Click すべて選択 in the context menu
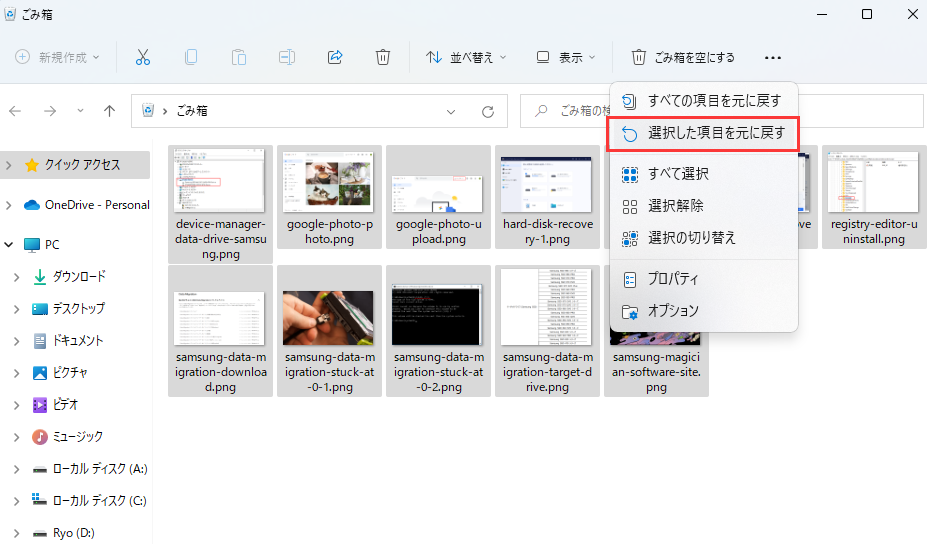 coord(678,174)
